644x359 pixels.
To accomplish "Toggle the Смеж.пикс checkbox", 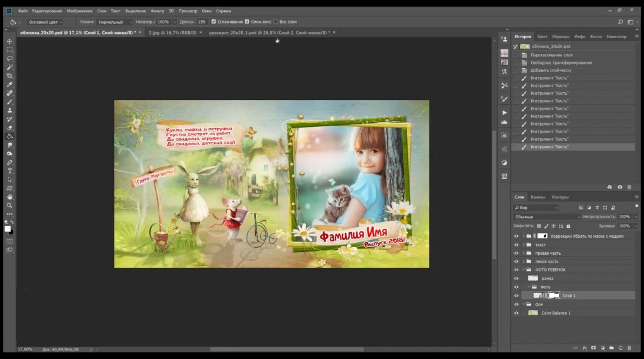I will (x=247, y=22).
